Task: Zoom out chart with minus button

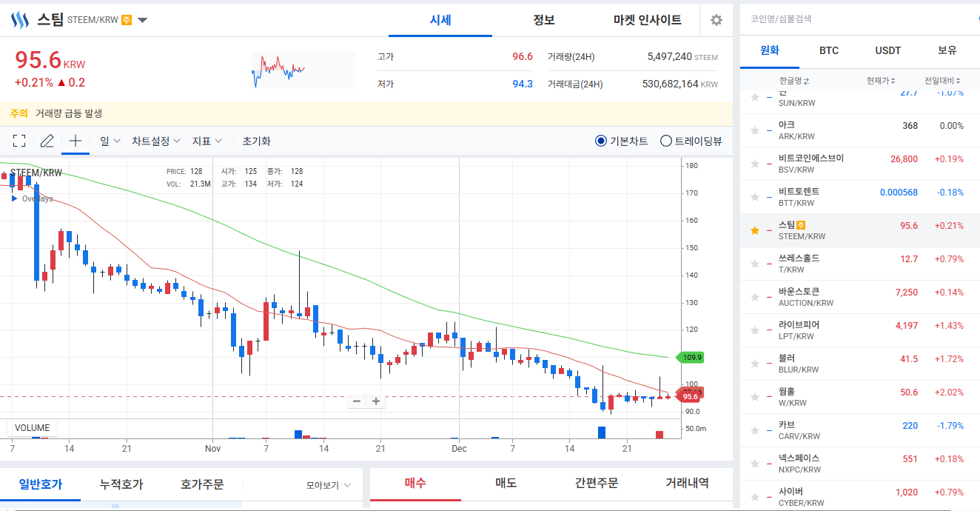Action: 357,401
